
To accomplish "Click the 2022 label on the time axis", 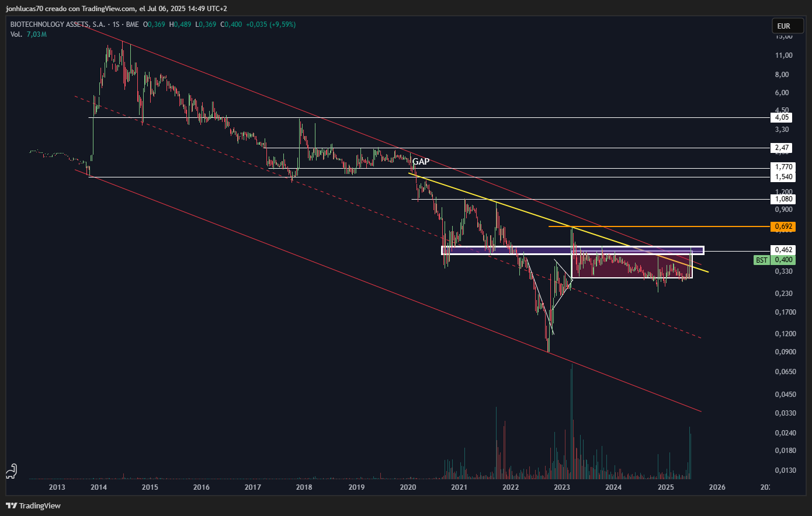I will tap(511, 487).
